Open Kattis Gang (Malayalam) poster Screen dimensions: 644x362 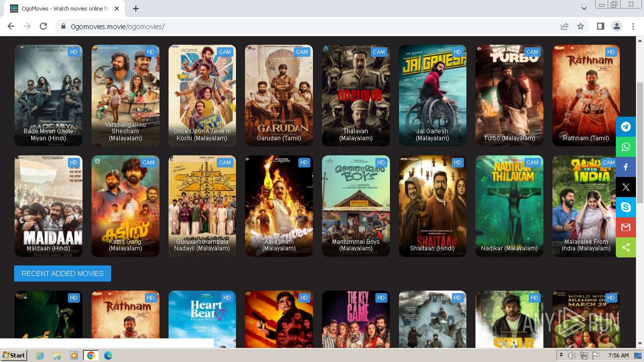click(125, 206)
